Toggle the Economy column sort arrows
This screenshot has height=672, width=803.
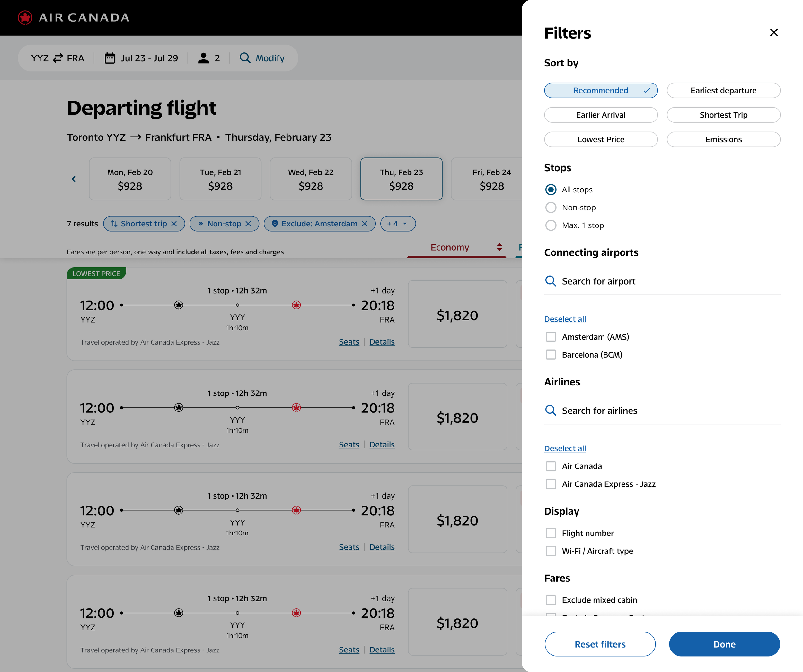(x=499, y=247)
